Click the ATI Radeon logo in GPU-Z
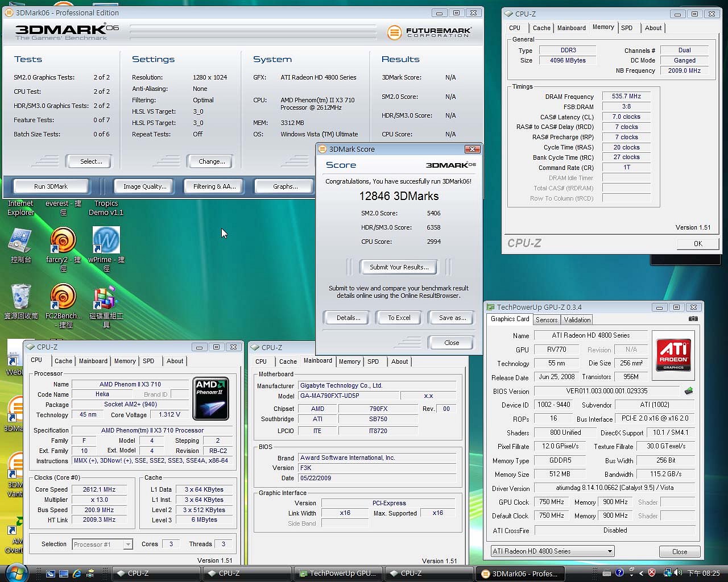Screen dimensions: 728x582 point(673,355)
